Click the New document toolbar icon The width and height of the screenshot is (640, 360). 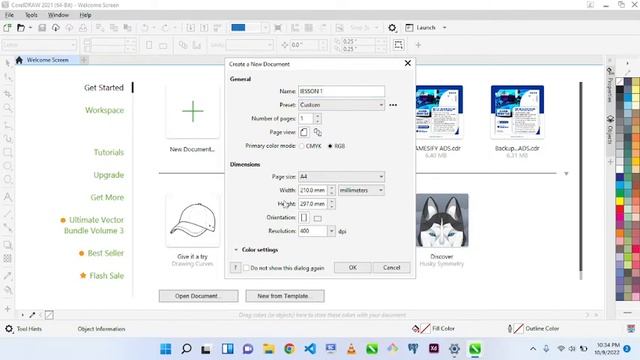tap(7, 28)
